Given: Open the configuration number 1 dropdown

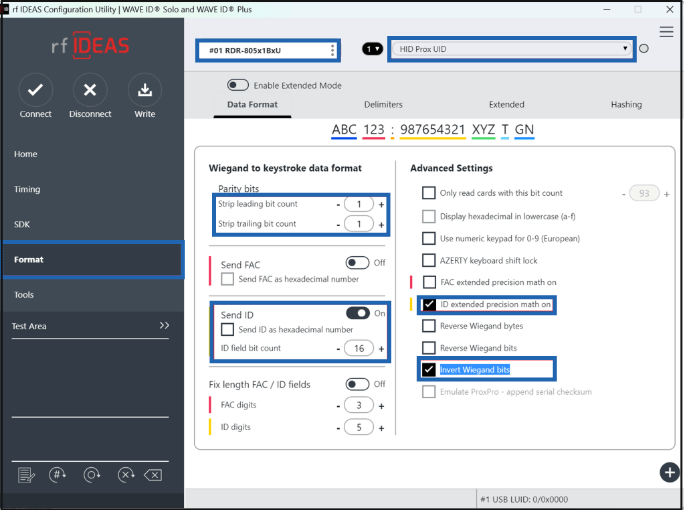Looking at the screenshot, I should [373, 49].
